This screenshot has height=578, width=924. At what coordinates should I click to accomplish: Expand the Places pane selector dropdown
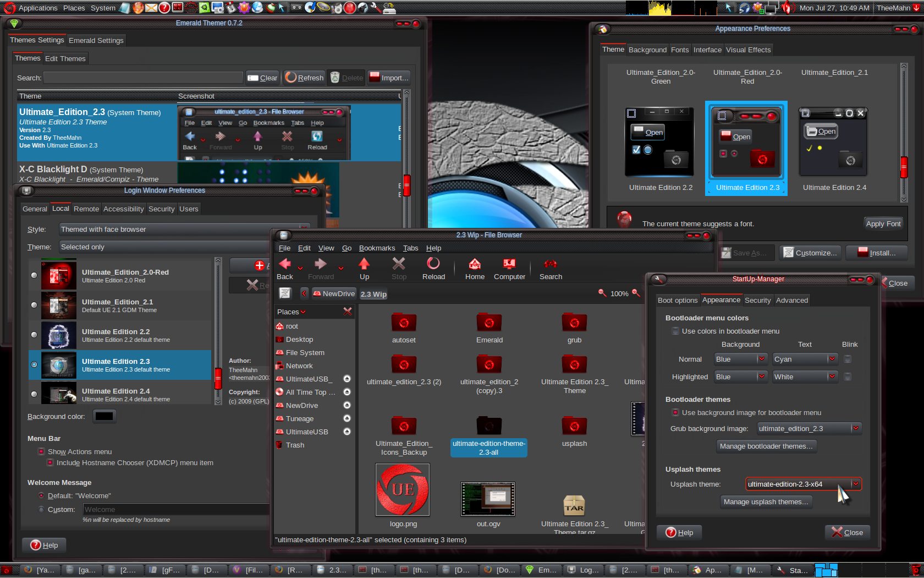pos(291,312)
